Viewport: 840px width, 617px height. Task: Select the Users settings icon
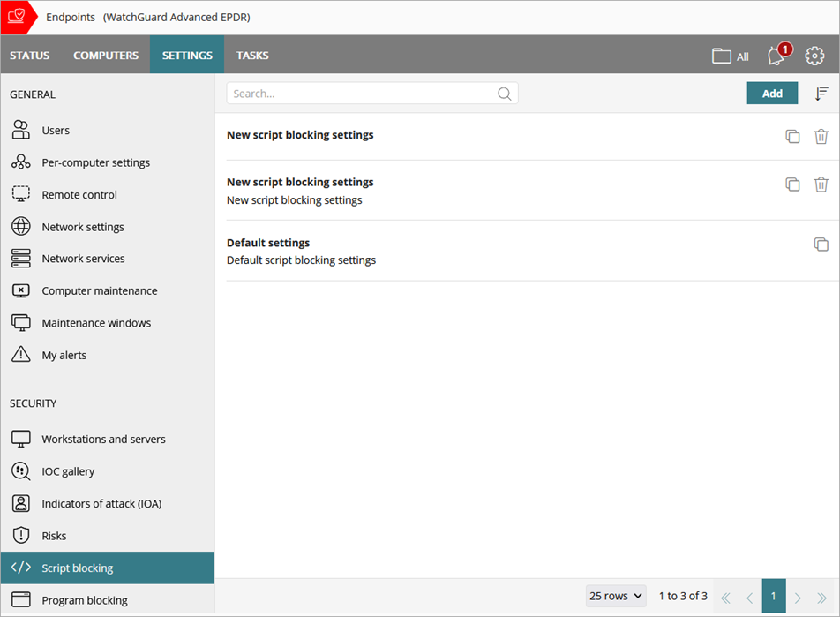point(22,130)
